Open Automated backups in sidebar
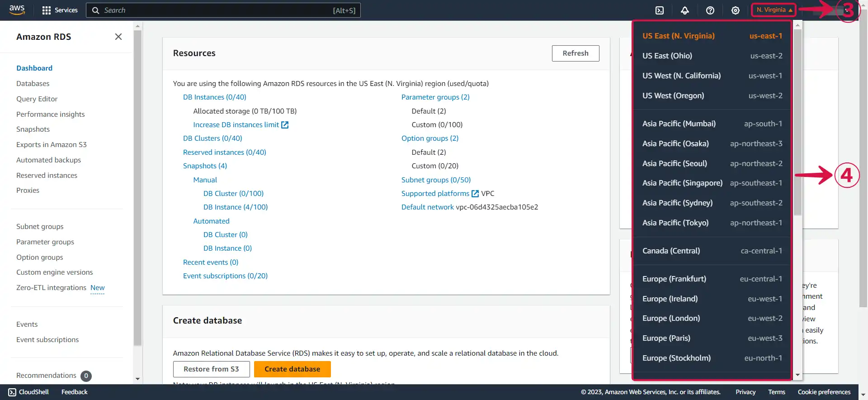This screenshot has width=868, height=400. click(49, 160)
